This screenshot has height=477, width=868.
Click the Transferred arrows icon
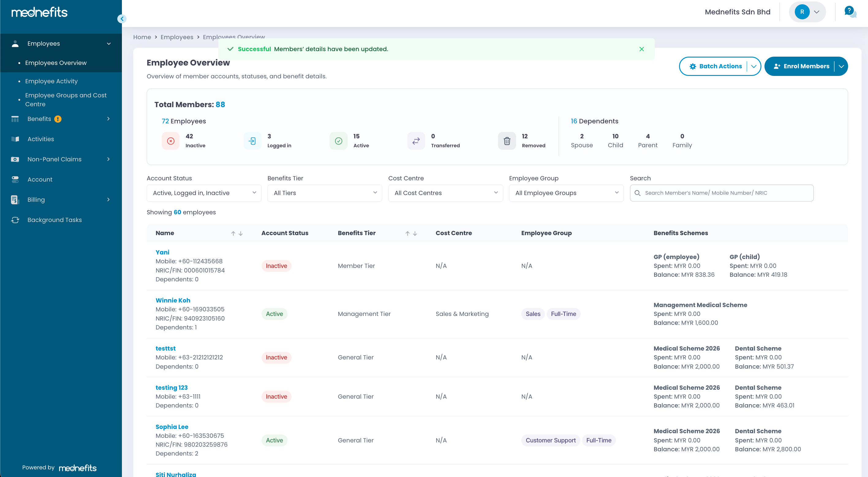click(x=416, y=141)
